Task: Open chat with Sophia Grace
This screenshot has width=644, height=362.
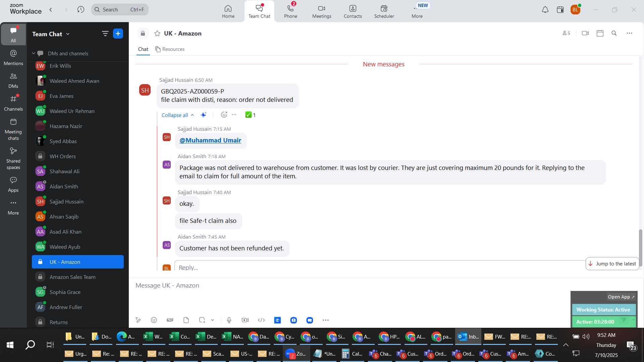Action: pyautogui.click(x=78, y=292)
